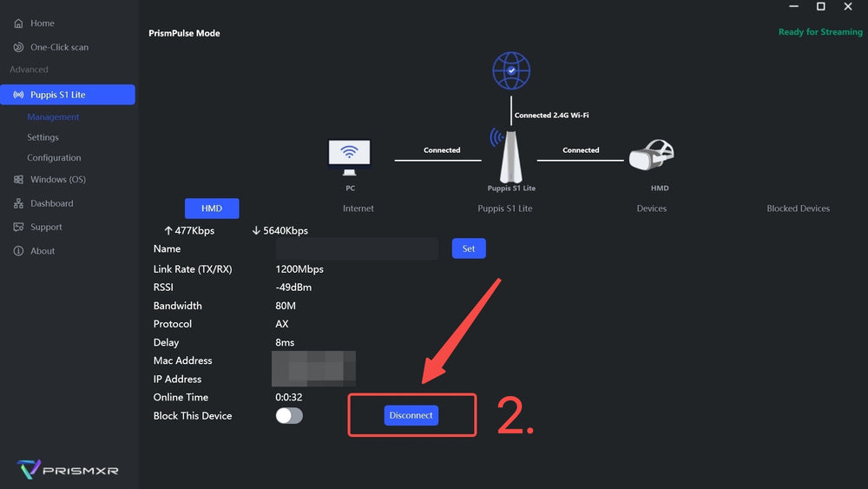Open the About section
868x489 pixels.
(x=42, y=251)
